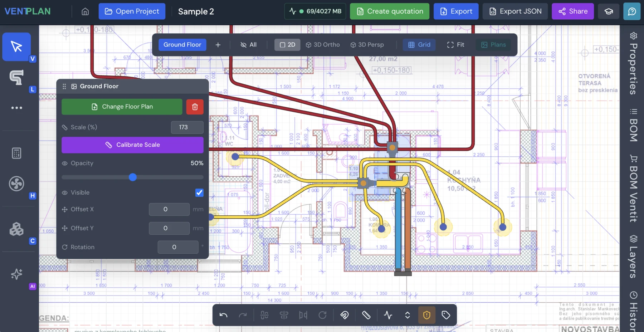Click the tag label icon
Image resolution: width=644 pixels, height=332 pixels.
(x=446, y=315)
